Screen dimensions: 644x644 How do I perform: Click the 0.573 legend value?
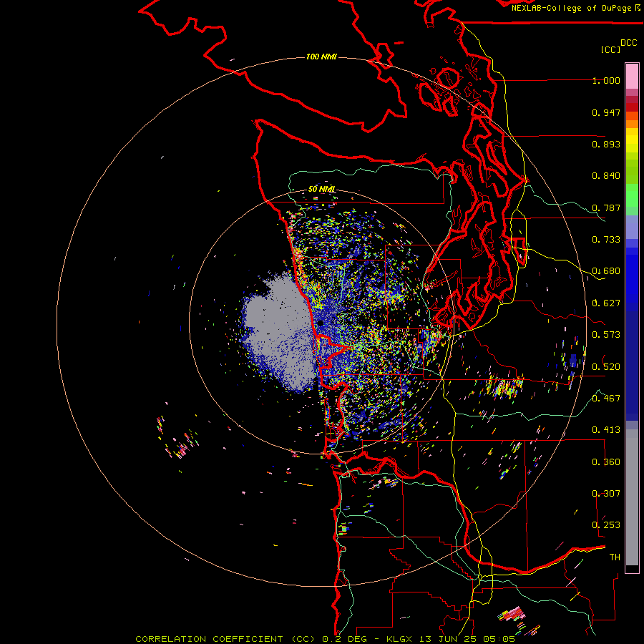(606, 335)
